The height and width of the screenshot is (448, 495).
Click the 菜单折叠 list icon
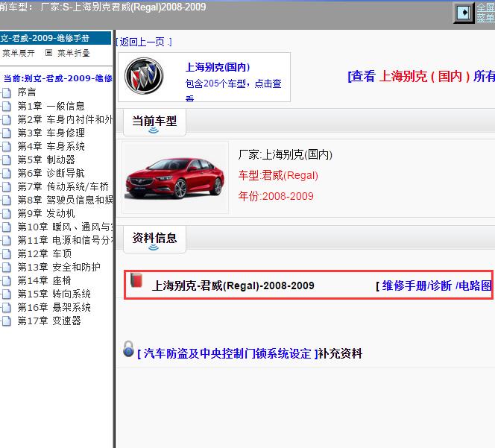(48, 52)
